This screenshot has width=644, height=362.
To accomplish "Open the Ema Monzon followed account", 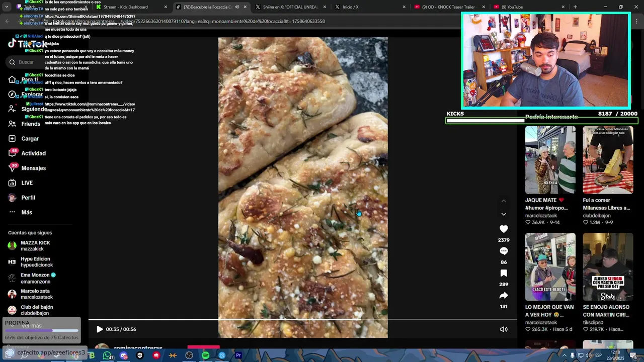I will click(x=32, y=278).
